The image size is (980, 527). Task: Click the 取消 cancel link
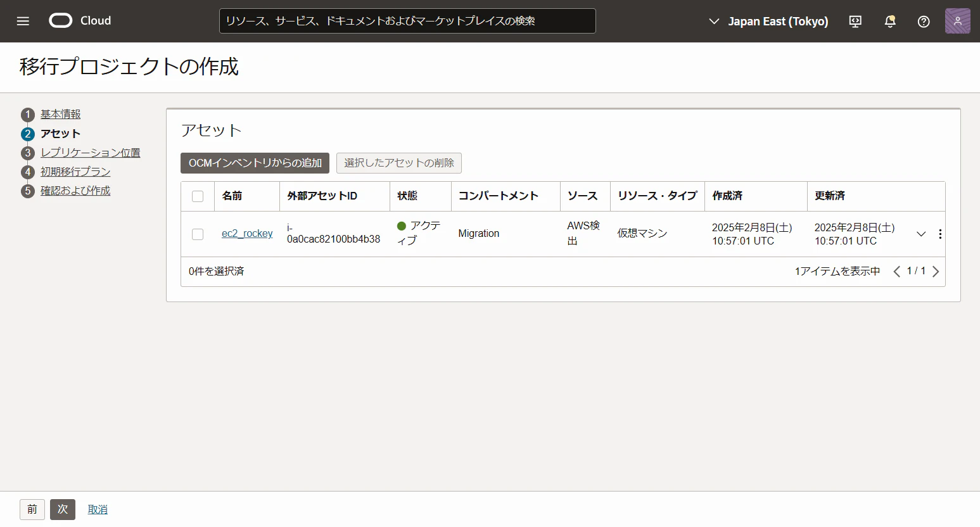coord(98,509)
